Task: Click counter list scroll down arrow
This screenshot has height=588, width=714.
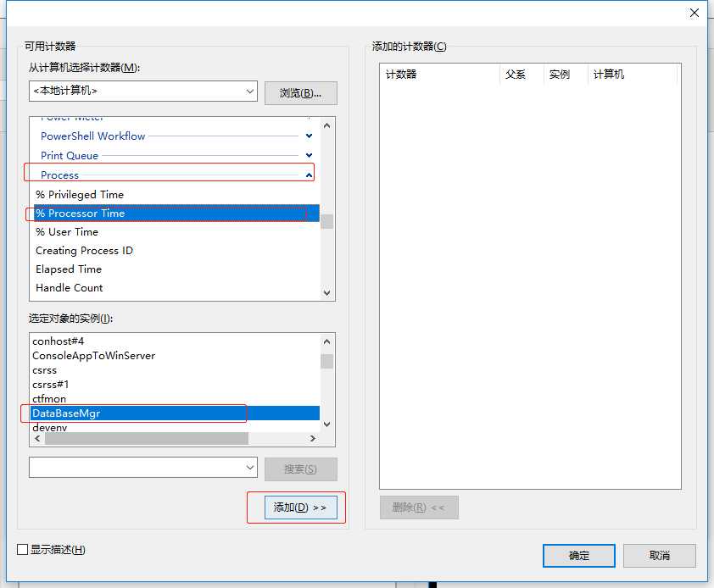Action: click(x=327, y=292)
